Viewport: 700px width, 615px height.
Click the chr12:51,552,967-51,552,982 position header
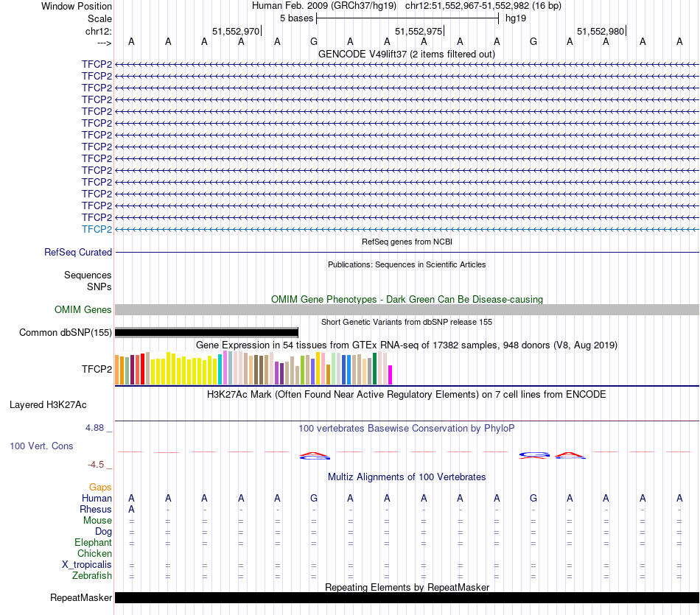[483, 6]
